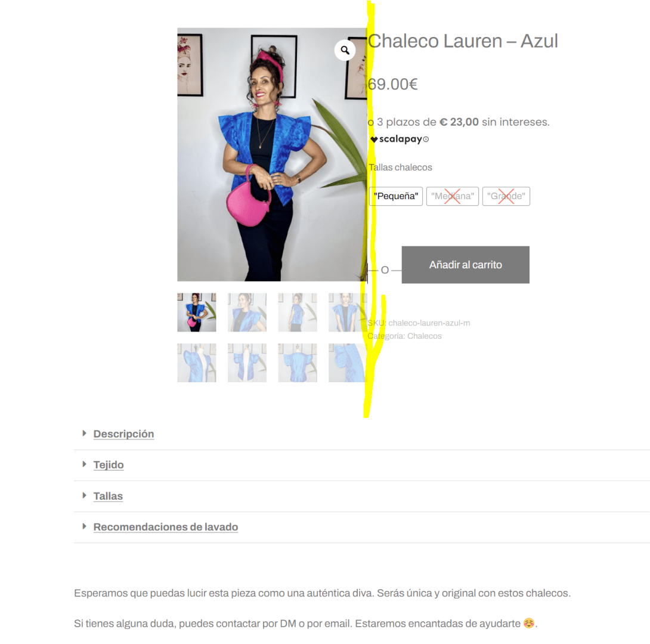Select second mannequin thumbnail in bottom row

(x=247, y=363)
